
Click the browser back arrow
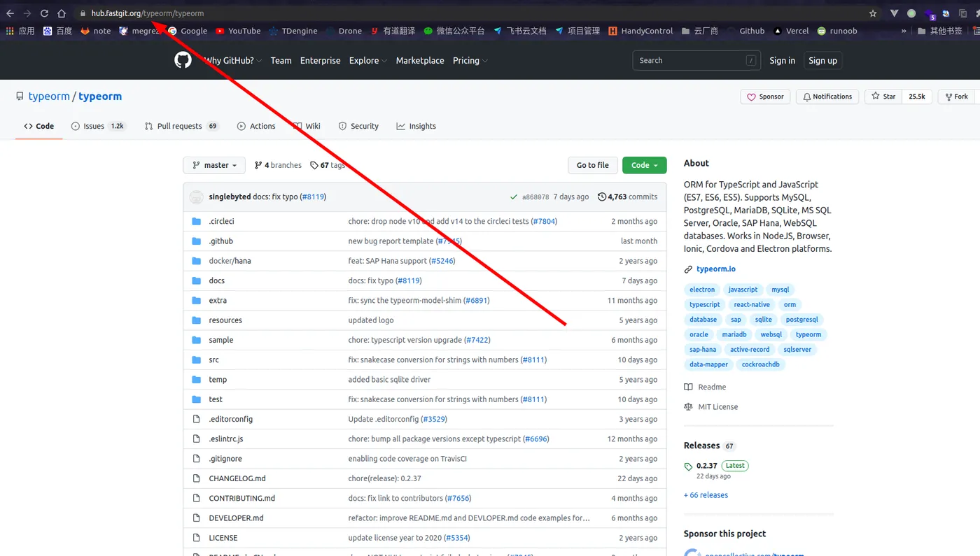[10, 13]
